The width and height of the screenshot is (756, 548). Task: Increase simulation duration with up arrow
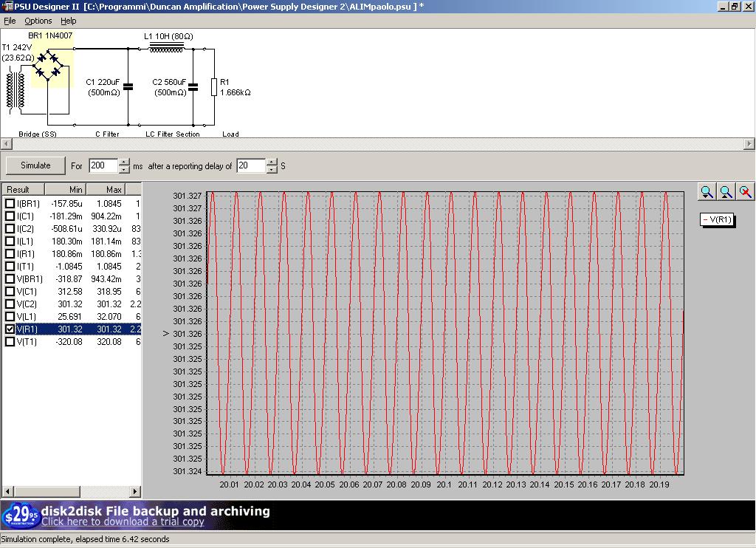click(124, 162)
